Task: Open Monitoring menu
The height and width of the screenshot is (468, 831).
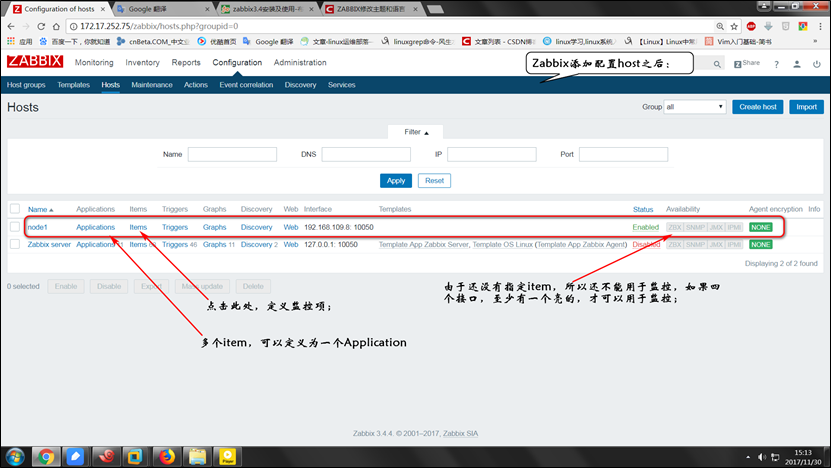Action: coord(94,63)
